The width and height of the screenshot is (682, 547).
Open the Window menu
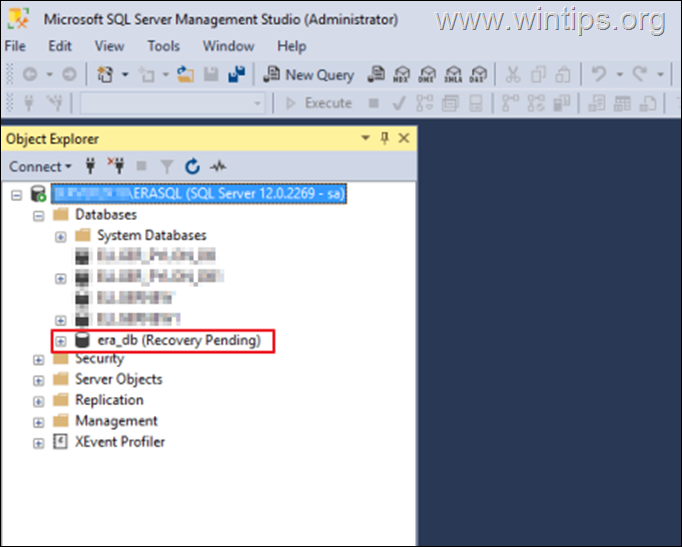tap(228, 46)
